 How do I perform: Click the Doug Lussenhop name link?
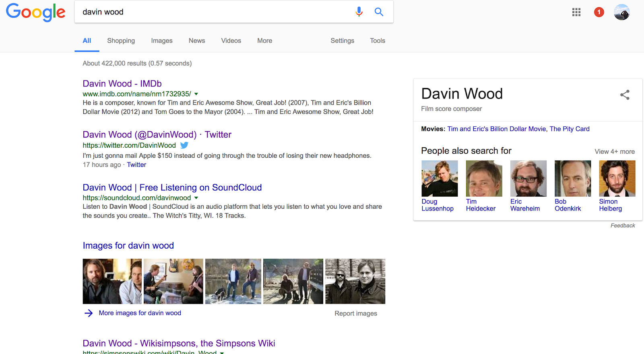[x=438, y=205]
